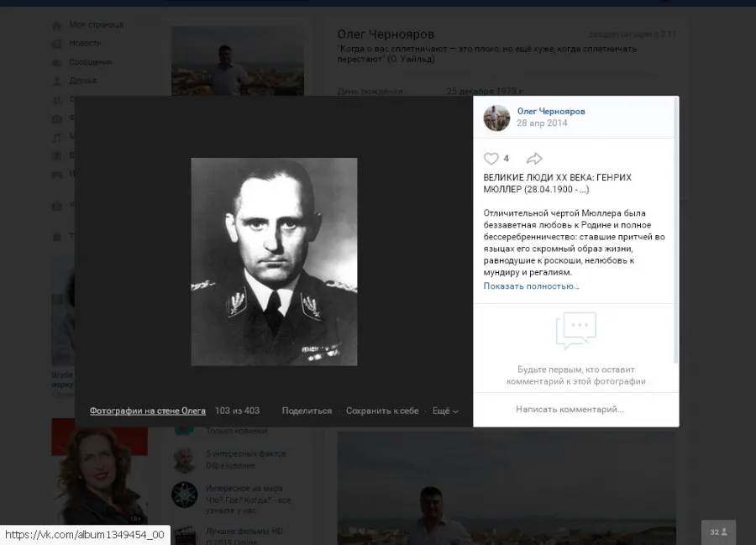Click Поделиться under the photo

pyautogui.click(x=307, y=411)
